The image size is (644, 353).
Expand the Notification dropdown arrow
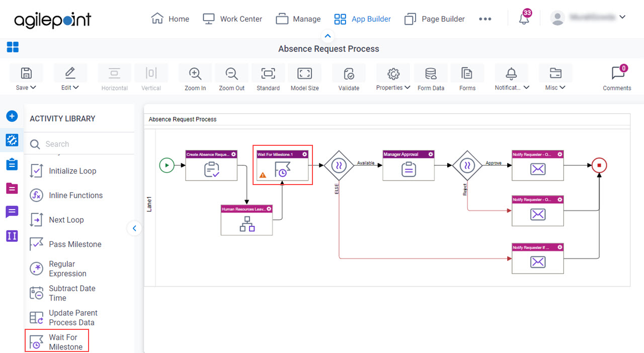click(x=526, y=87)
